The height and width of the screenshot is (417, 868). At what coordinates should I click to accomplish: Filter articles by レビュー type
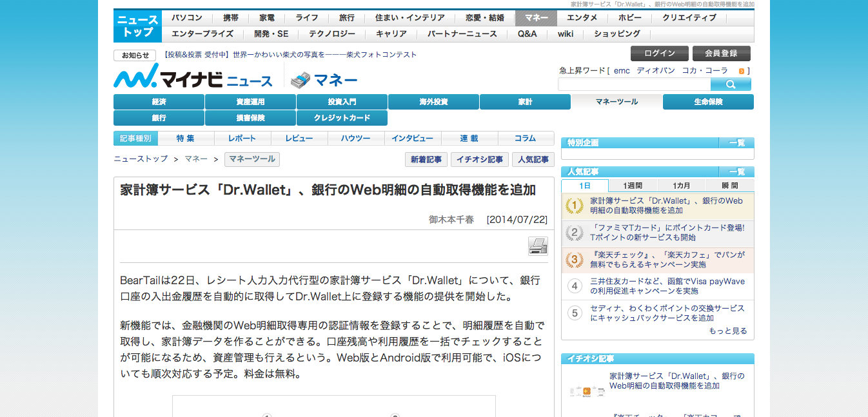pos(299,139)
